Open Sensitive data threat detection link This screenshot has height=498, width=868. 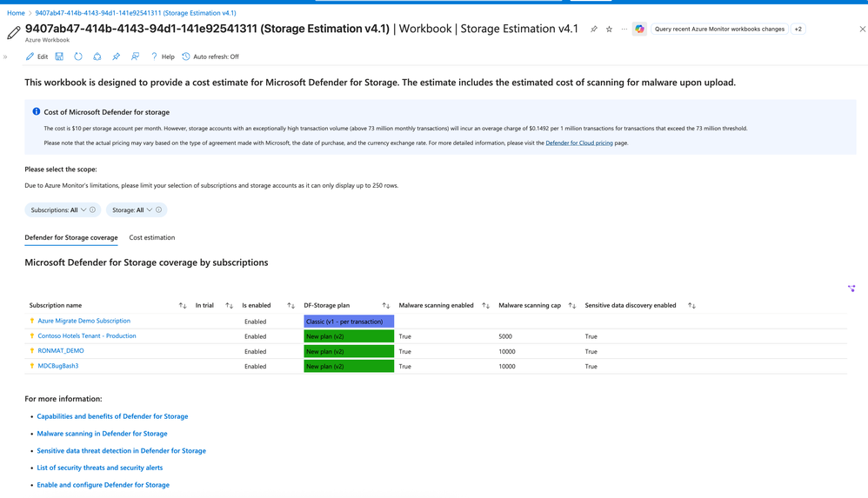tap(121, 450)
